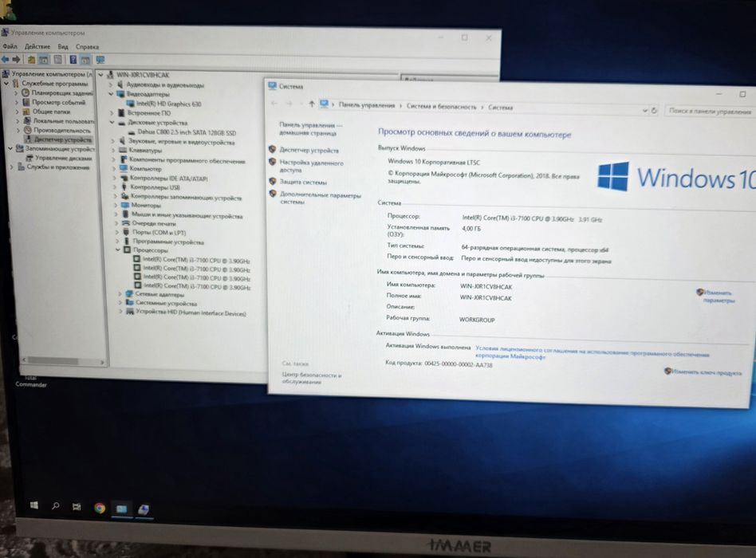The width and height of the screenshot is (756, 558).
Task: Click the Контроллеры запоминающих устройств icon
Action: click(125, 196)
